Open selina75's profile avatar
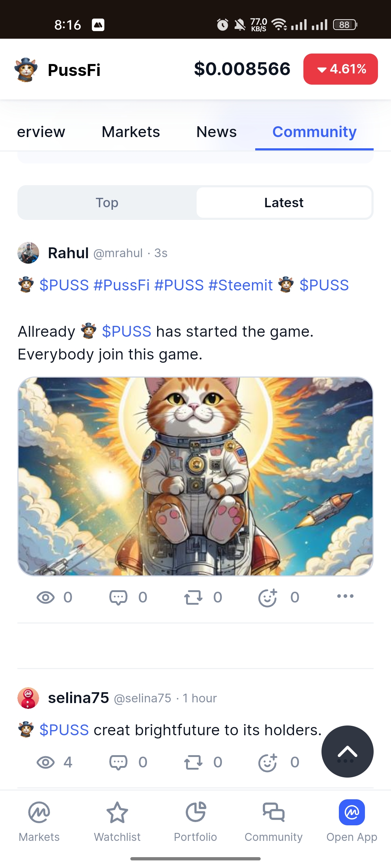 (x=28, y=698)
